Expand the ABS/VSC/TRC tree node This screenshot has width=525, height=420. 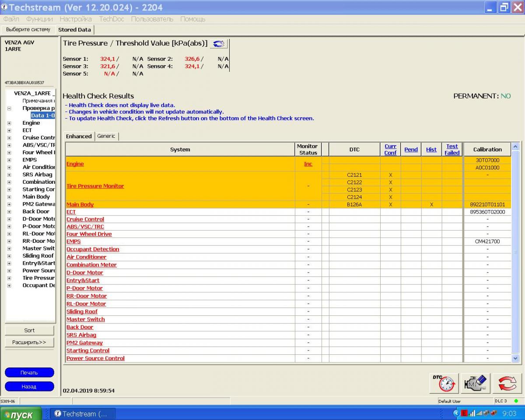[x=9, y=145]
